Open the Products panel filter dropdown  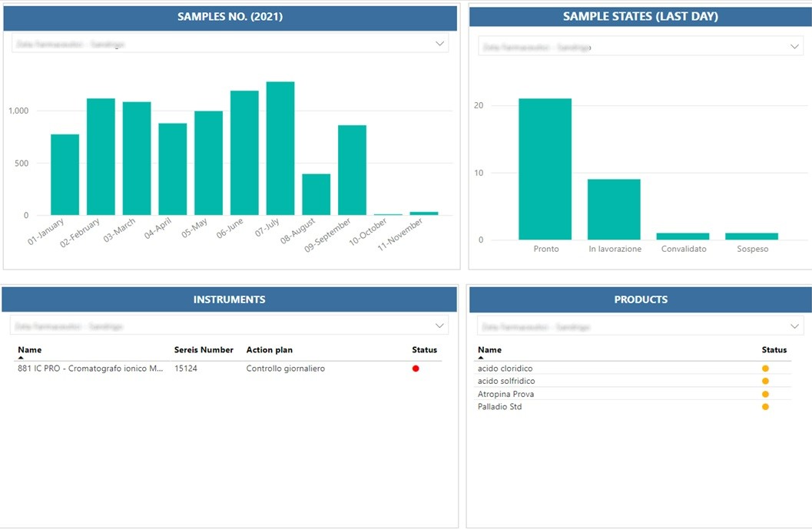(795, 326)
